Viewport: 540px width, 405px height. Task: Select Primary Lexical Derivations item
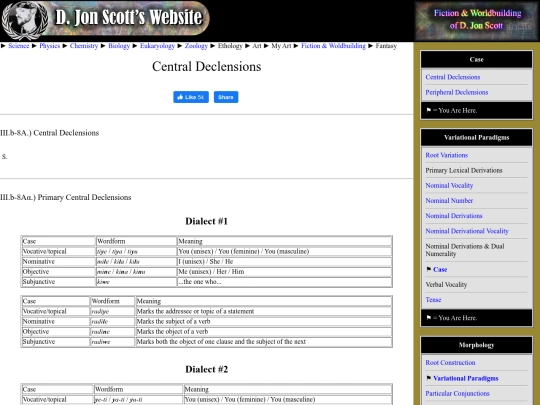[464, 170]
